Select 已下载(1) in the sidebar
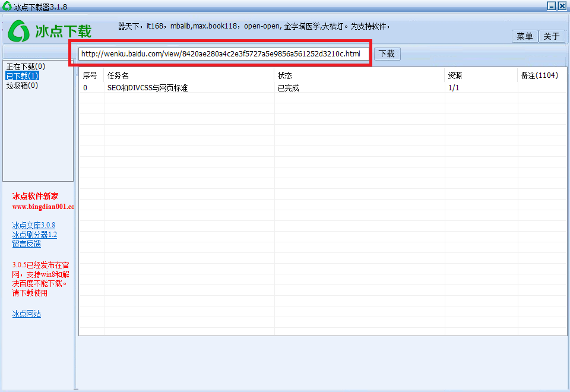Viewport: 570px width, 392px height. (x=22, y=76)
